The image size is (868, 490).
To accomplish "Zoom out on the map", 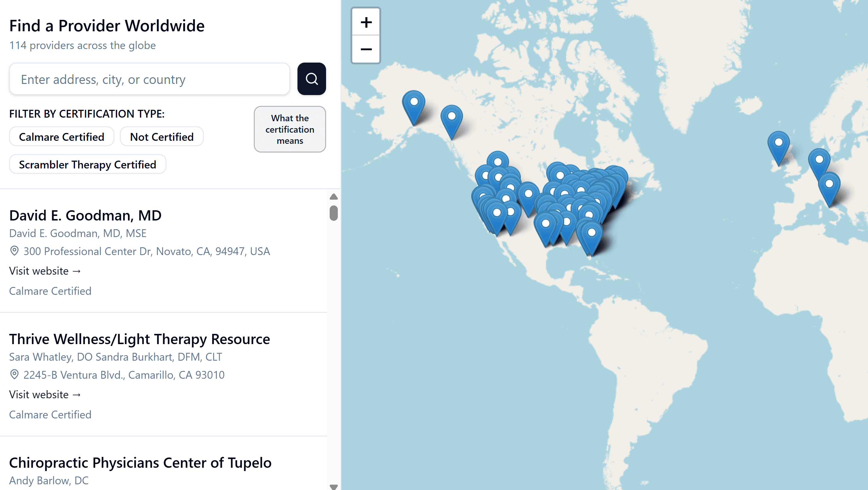I will pos(366,49).
